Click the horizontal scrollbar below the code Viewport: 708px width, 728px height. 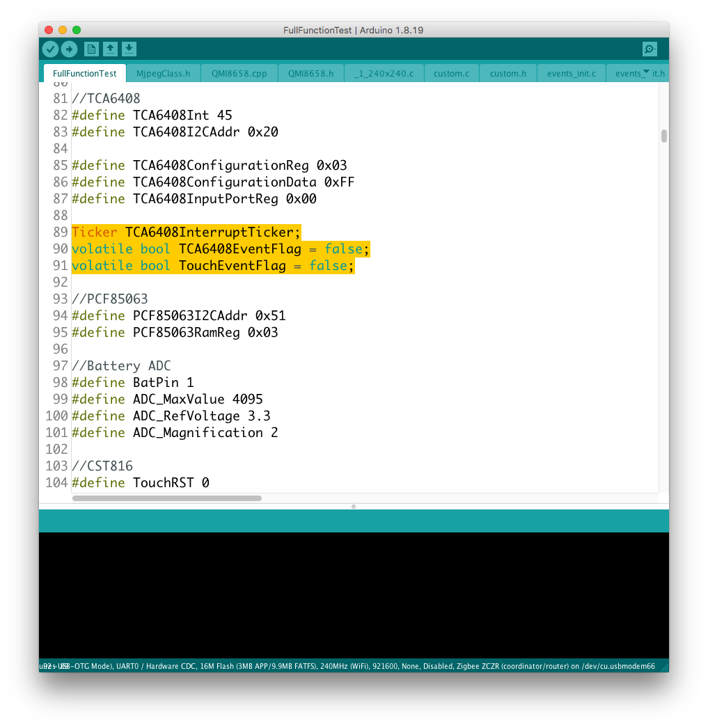coord(167,498)
